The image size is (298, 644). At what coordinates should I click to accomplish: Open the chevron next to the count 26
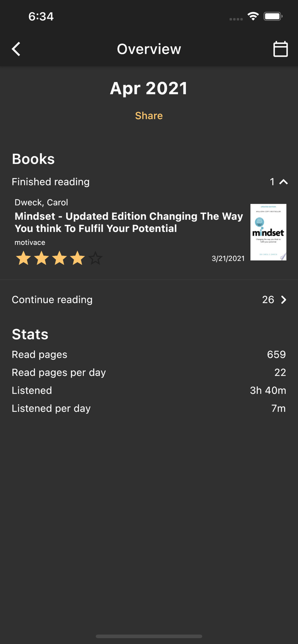click(284, 300)
